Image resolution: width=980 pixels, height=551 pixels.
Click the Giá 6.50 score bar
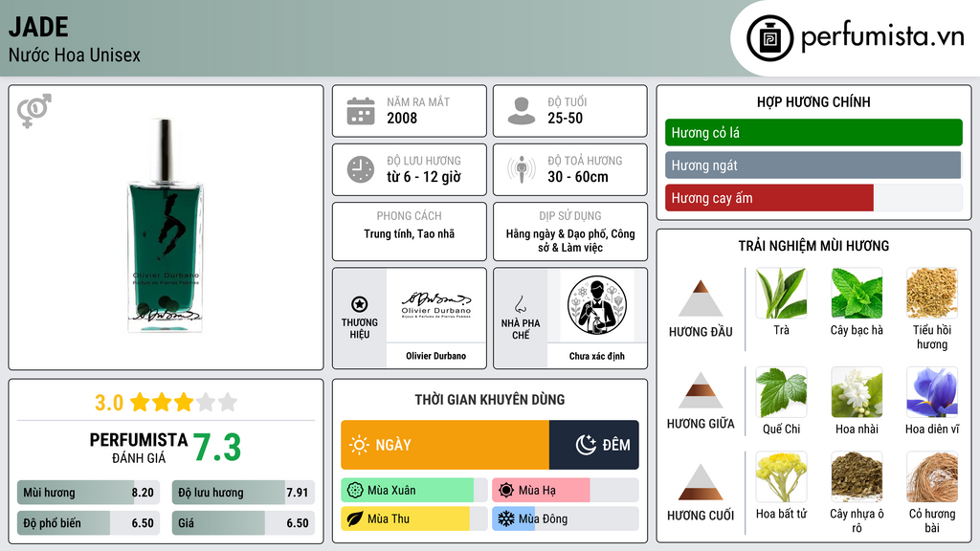point(243,523)
